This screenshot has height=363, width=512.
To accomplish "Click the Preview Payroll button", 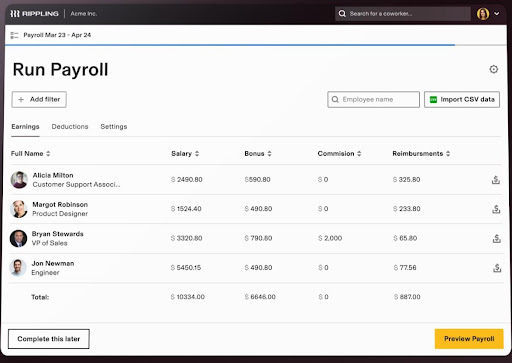I will pyautogui.click(x=469, y=339).
